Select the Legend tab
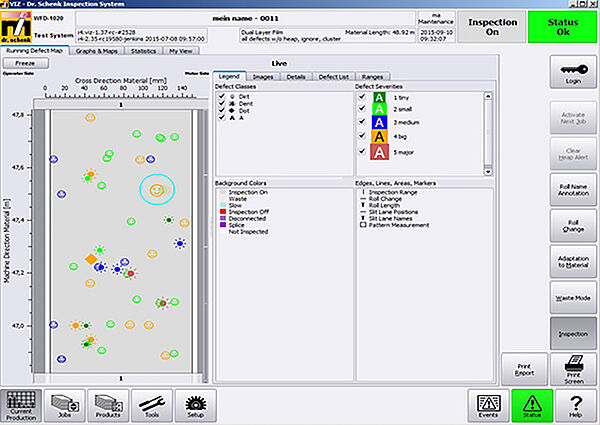The height and width of the screenshot is (425, 600). (x=229, y=77)
